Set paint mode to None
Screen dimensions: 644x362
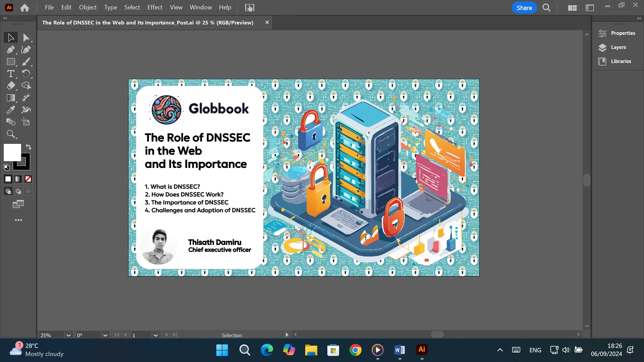click(28, 179)
